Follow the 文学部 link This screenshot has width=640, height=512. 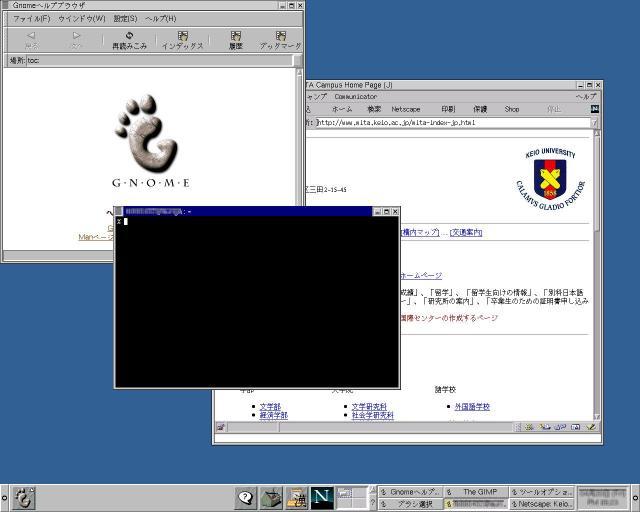(270, 407)
